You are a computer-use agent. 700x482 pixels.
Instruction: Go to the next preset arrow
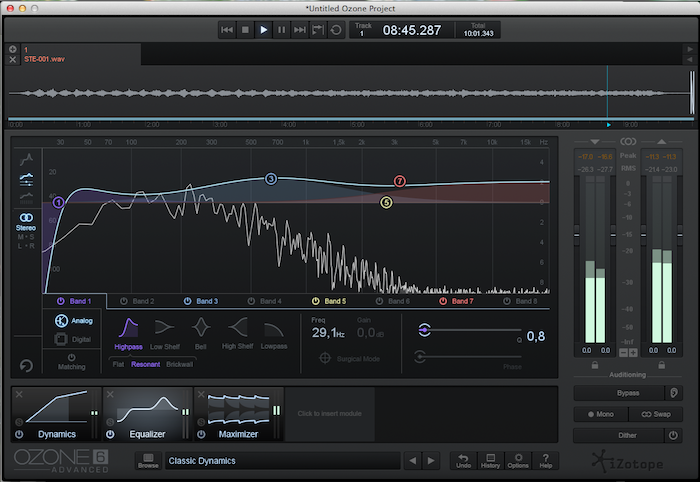pos(431,461)
